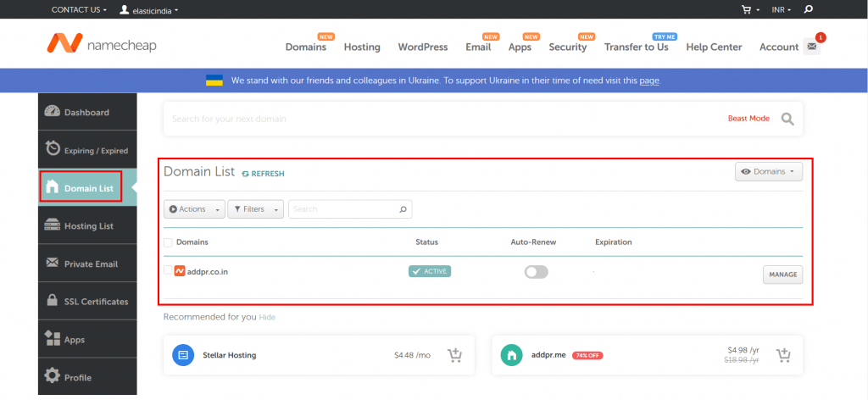Open the Email menu

(478, 47)
